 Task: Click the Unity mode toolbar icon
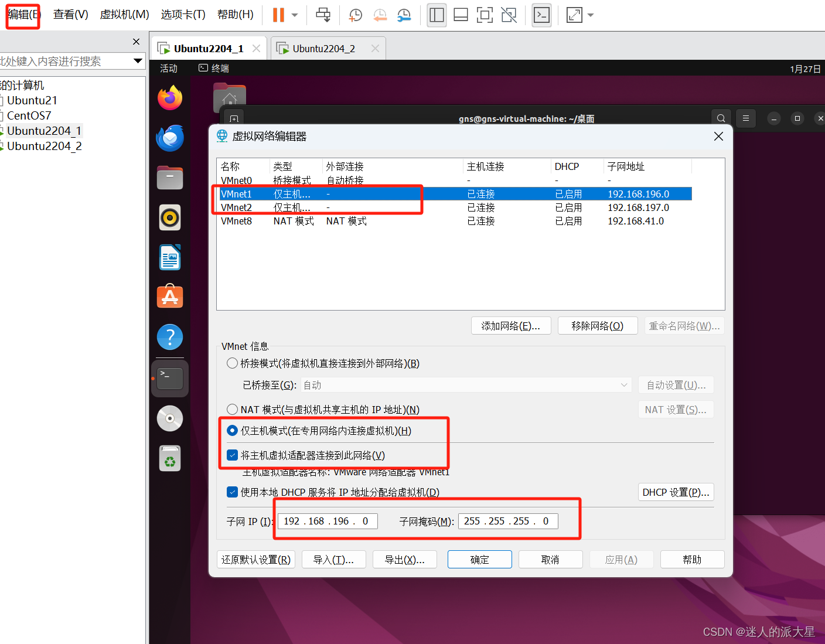click(x=509, y=15)
